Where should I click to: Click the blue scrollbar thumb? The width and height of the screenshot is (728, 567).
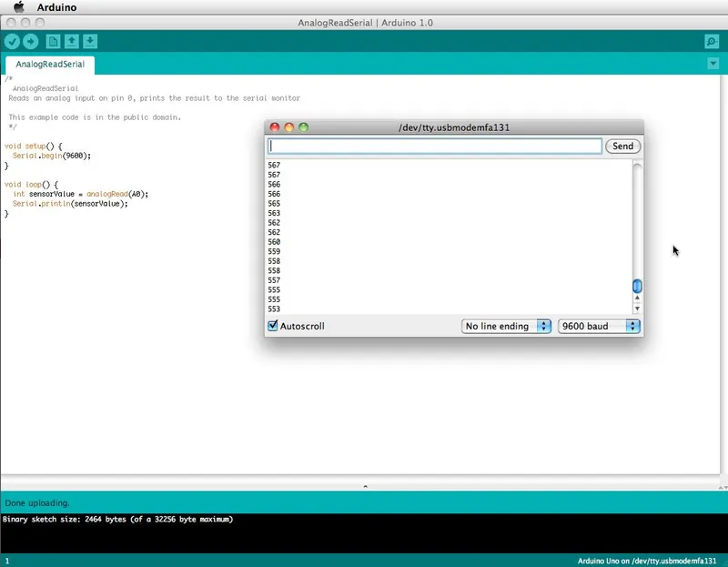[637, 285]
